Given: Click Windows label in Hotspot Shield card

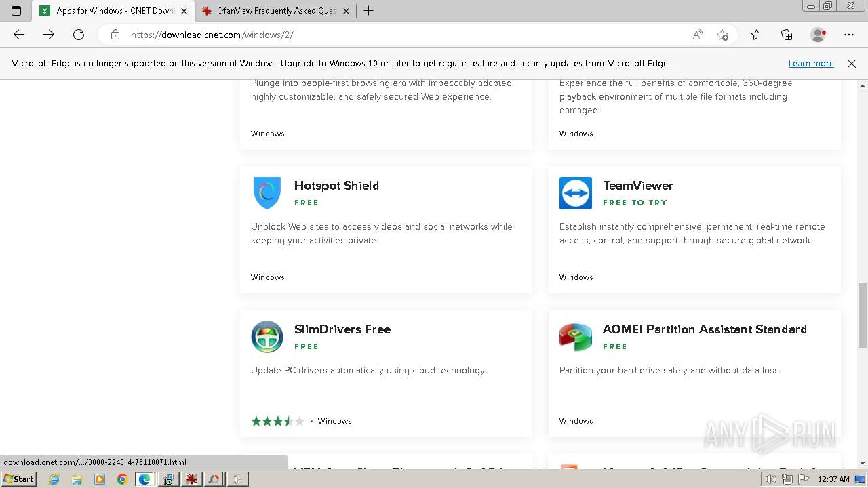Looking at the screenshot, I should point(267,277).
